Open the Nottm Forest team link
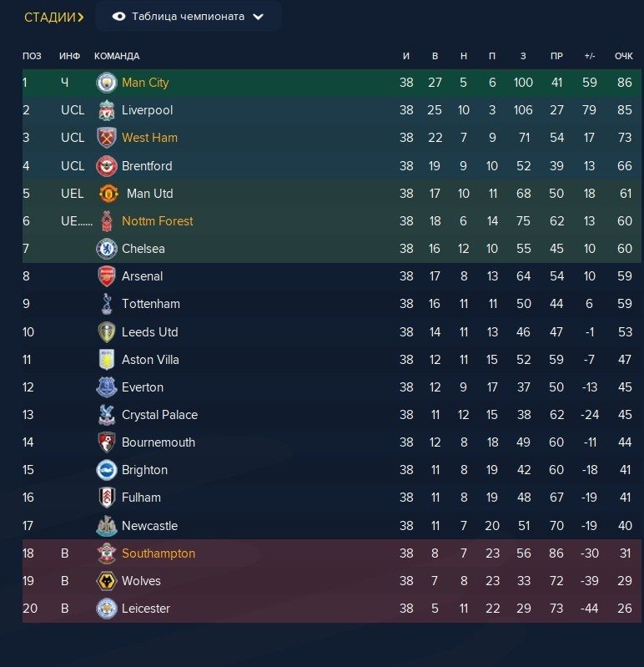This screenshot has width=644, height=667. click(x=157, y=221)
